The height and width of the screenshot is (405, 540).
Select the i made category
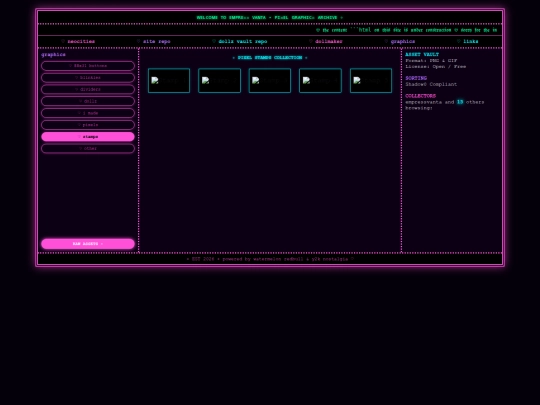(x=88, y=113)
